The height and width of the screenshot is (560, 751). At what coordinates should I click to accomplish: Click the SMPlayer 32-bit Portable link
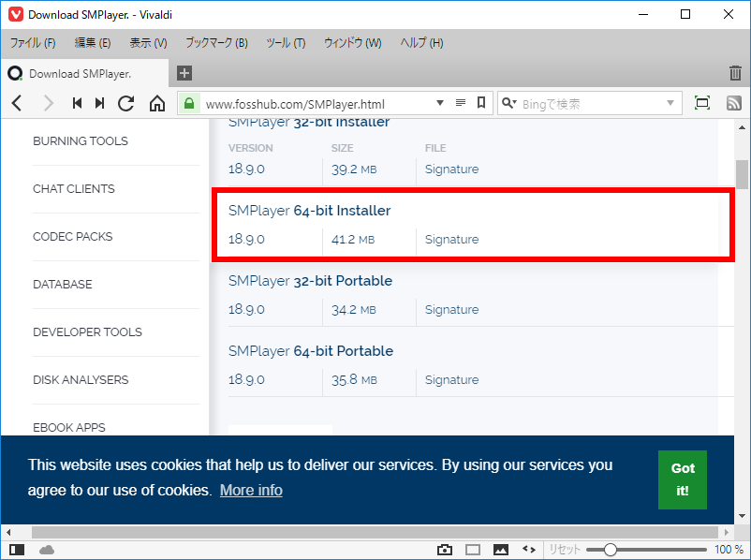click(x=310, y=281)
